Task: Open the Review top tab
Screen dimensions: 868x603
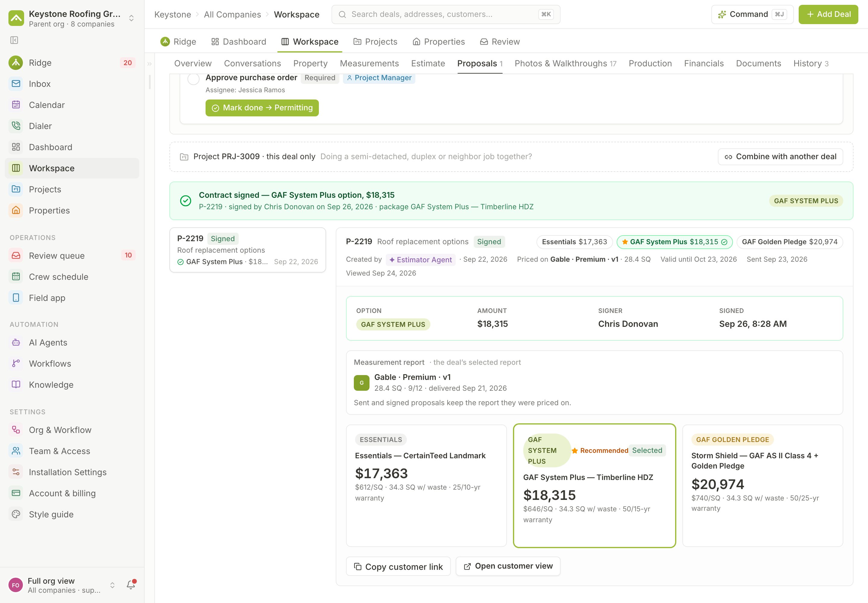Action: [500, 42]
